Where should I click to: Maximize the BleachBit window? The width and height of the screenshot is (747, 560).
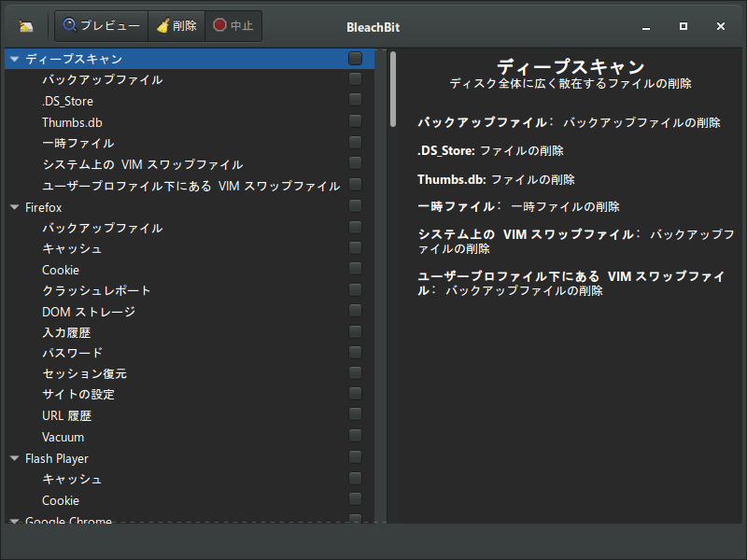tap(684, 26)
